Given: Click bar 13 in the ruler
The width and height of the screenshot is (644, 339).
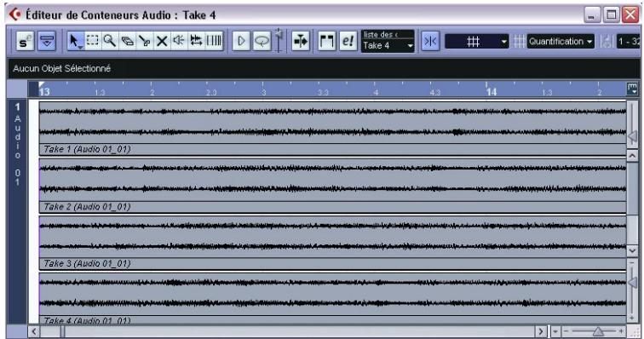Looking at the screenshot, I should click(x=44, y=91).
